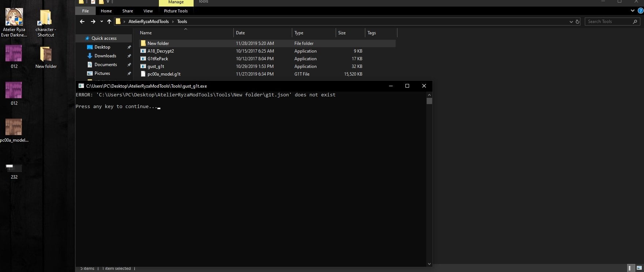Select the A18_Decrypt2 application file

click(267, 51)
